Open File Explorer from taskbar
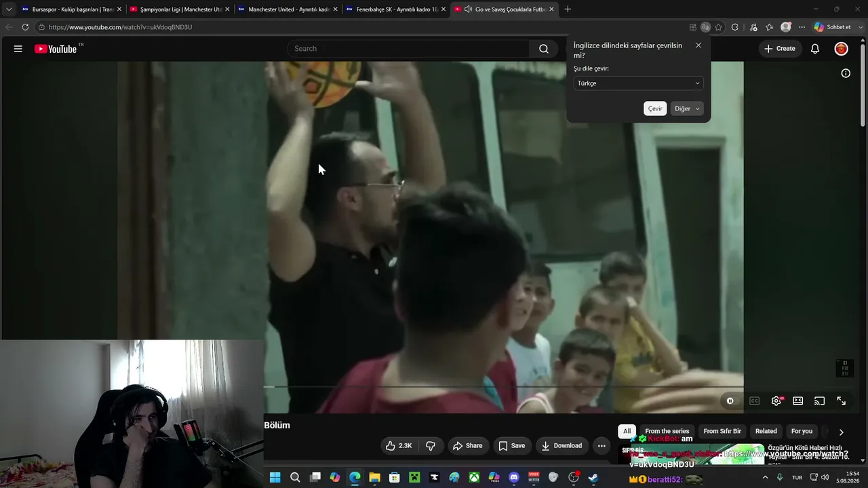Viewport: 868px width, 488px height. pos(374,477)
